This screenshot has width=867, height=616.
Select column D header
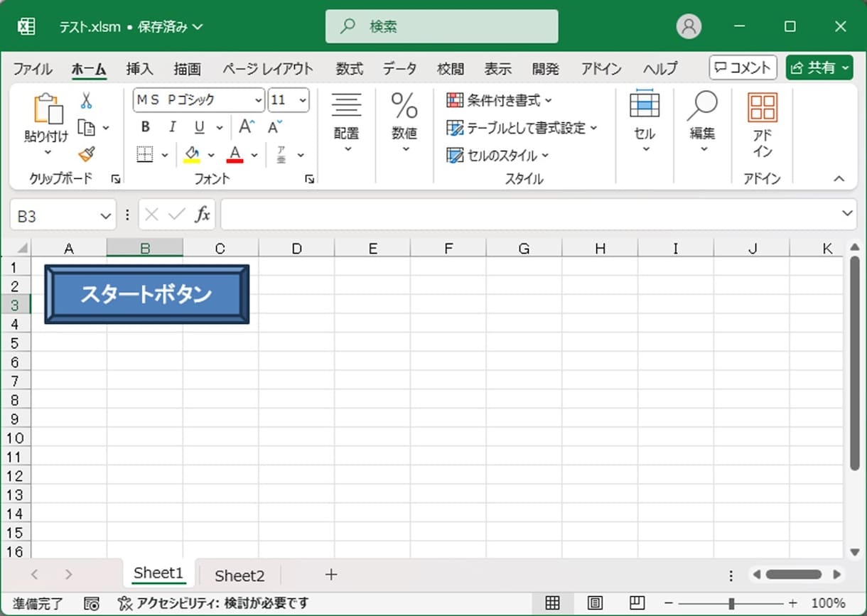click(x=296, y=248)
